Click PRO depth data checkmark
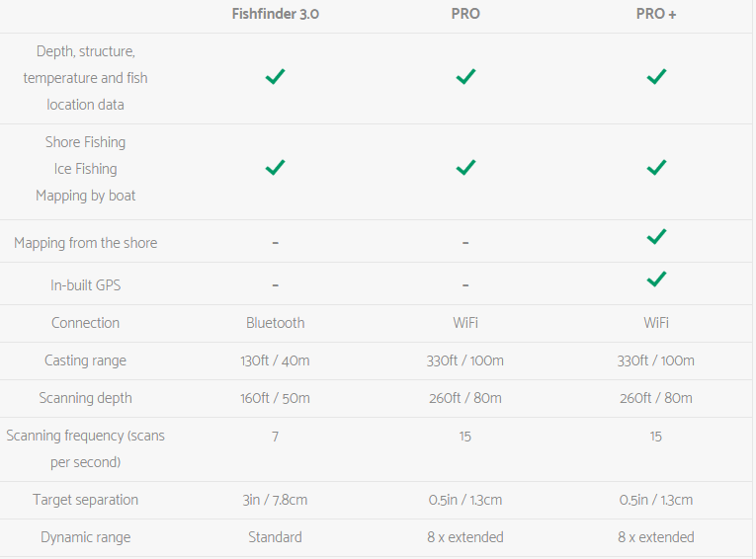Screen dimensions: 756x559 click(465, 76)
